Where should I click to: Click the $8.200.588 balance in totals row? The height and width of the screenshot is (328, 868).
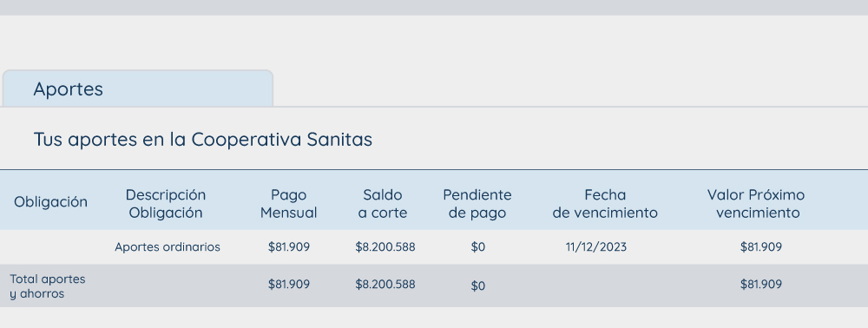point(385,285)
